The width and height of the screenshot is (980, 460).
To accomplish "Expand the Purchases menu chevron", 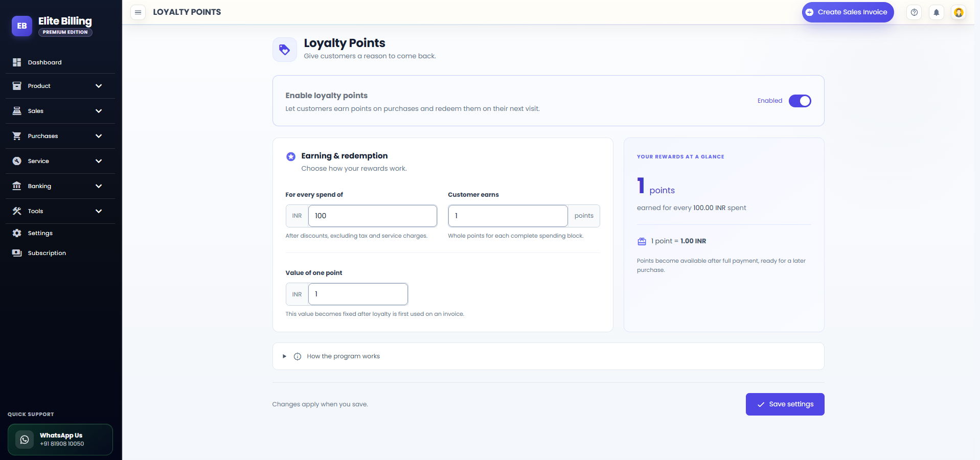I will pyautogui.click(x=99, y=136).
